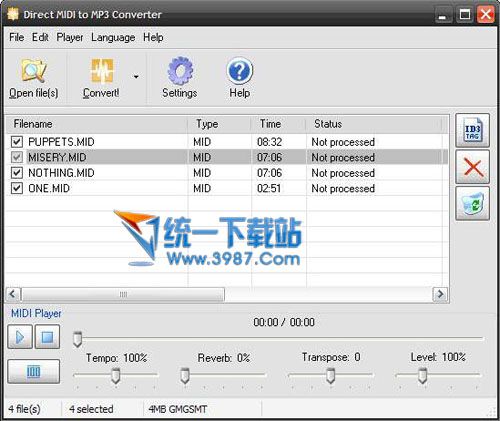Click the Open file(s) toolbar icon

click(x=33, y=71)
